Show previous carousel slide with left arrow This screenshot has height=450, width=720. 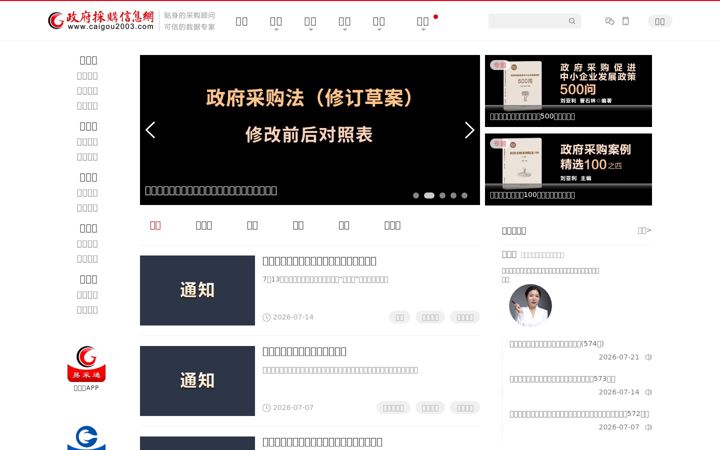click(150, 130)
